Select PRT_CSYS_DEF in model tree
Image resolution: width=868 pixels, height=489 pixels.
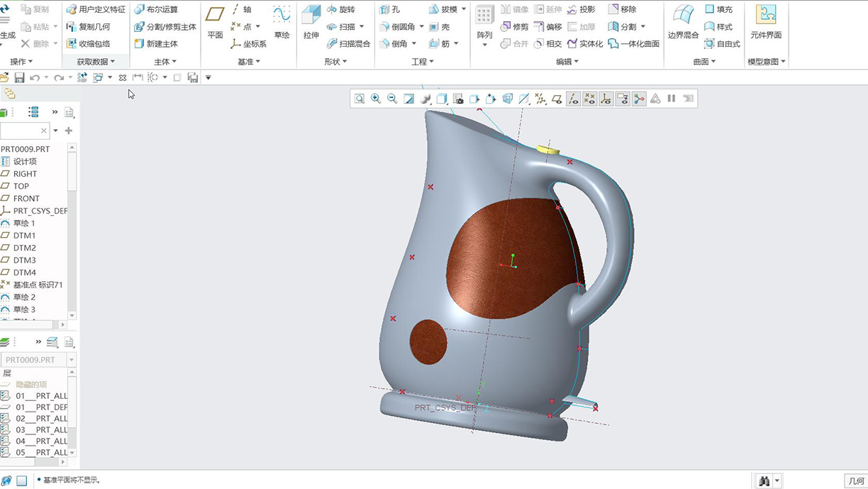[x=40, y=211]
